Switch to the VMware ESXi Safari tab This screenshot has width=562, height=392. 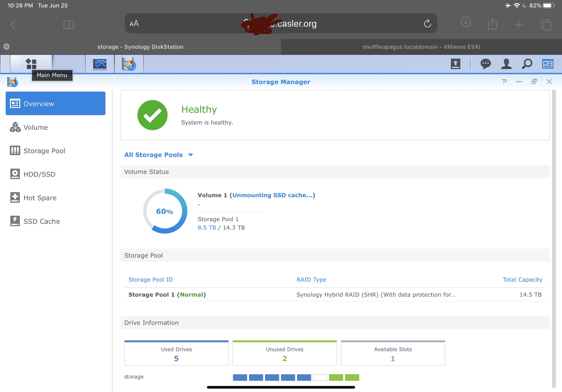tap(421, 47)
